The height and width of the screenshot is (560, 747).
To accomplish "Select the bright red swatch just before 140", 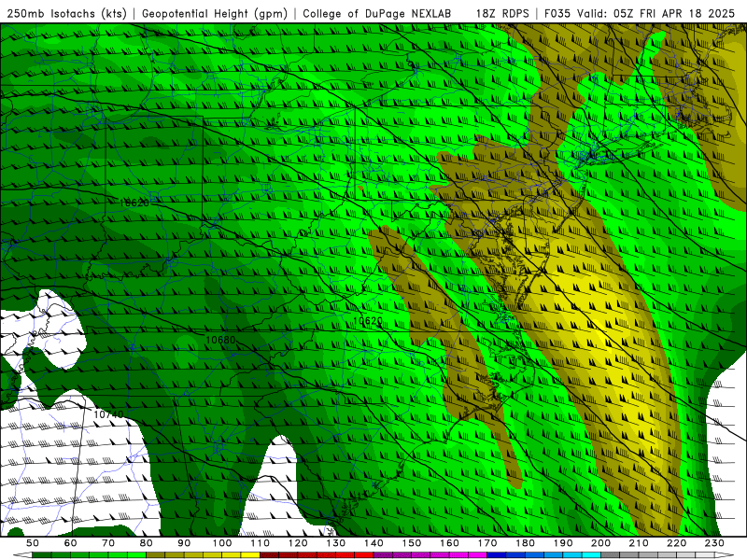I will [364, 555].
